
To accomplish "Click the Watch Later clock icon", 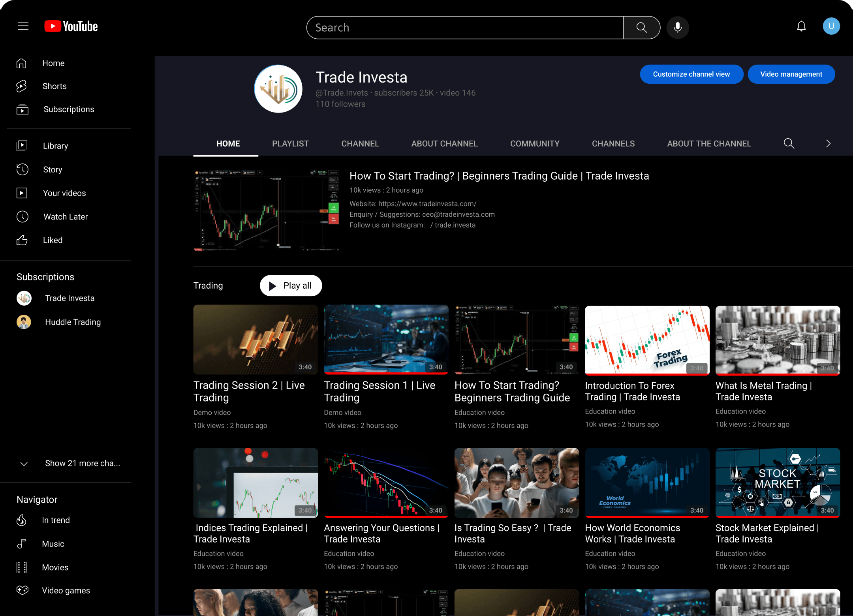I will pyautogui.click(x=22, y=216).
